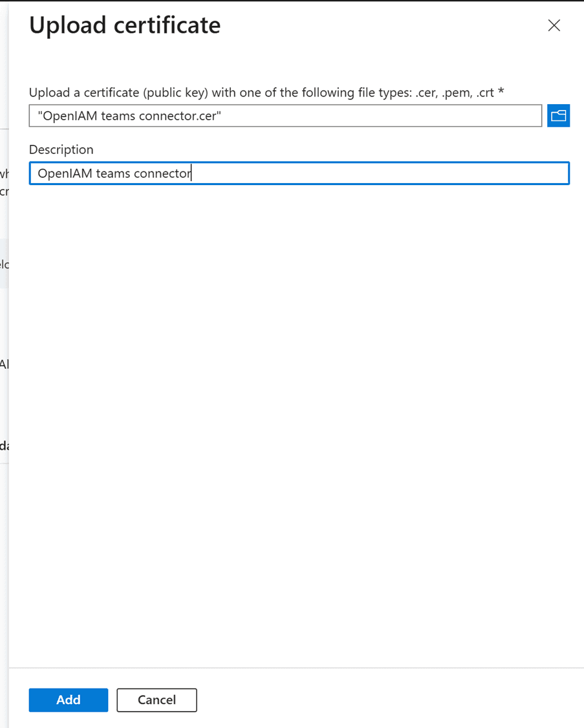
Task: Click the required asterisk after .crt
Action: coord(501,92)
